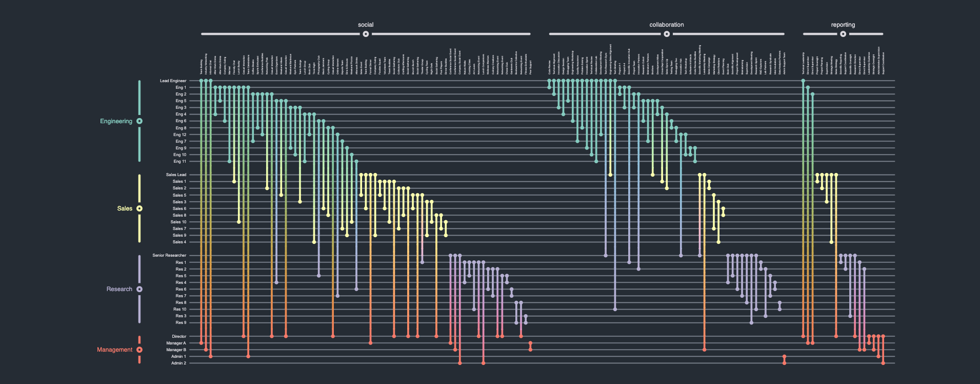Select the Sales Lead row label
Viewport: 980px width, 384px height.
pos(176,175)
